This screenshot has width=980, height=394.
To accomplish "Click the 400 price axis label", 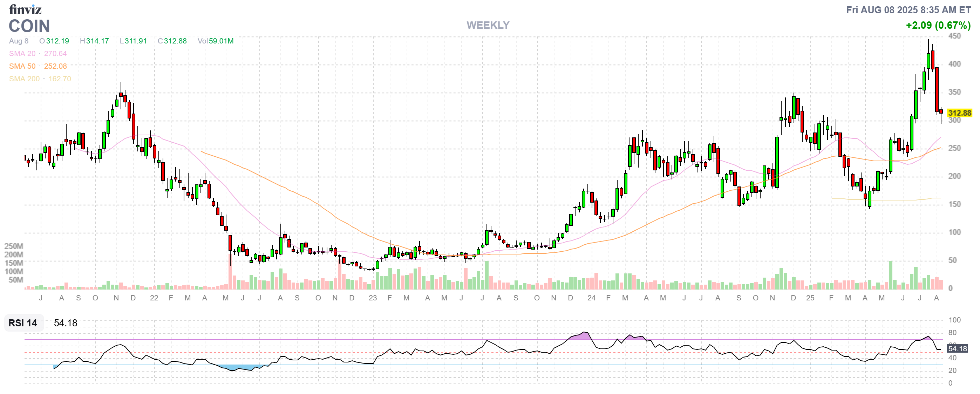I will 954,64.
